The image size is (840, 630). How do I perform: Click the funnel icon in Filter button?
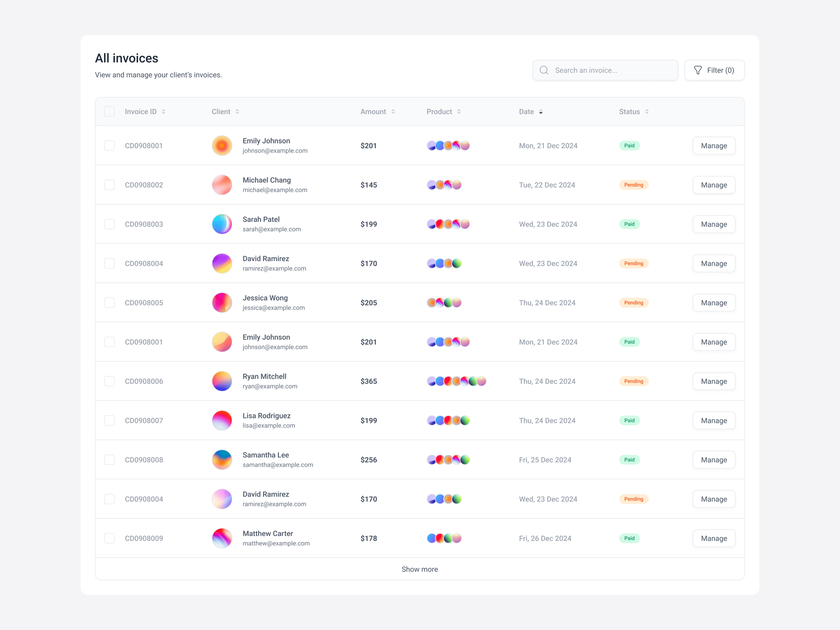[698, 70]
